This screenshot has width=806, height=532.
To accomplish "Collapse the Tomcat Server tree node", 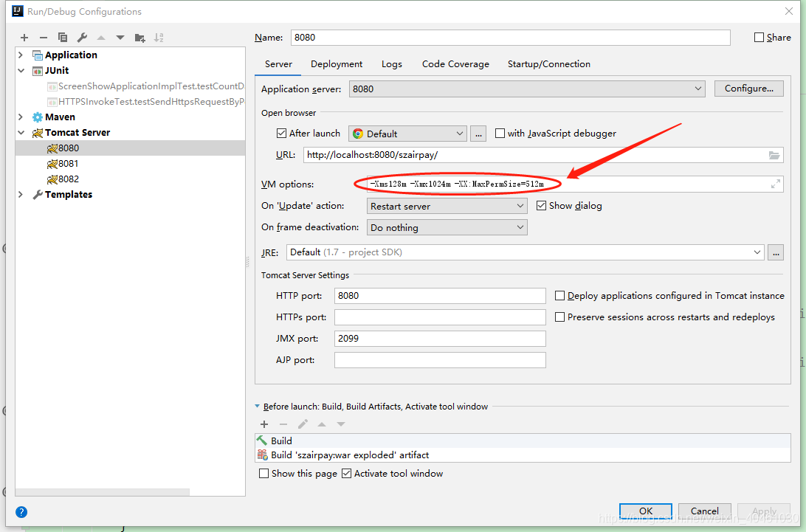I will 21,133.
